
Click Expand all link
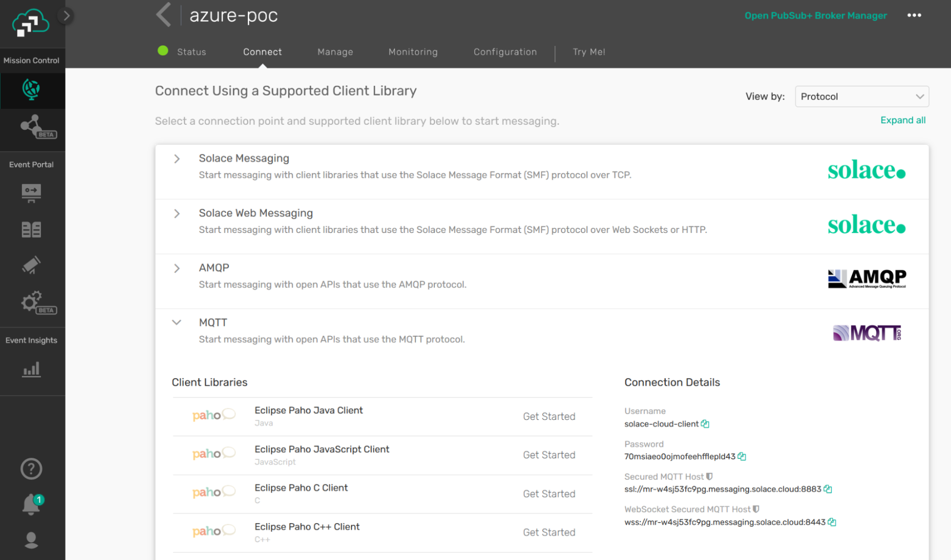pos(903,120)
